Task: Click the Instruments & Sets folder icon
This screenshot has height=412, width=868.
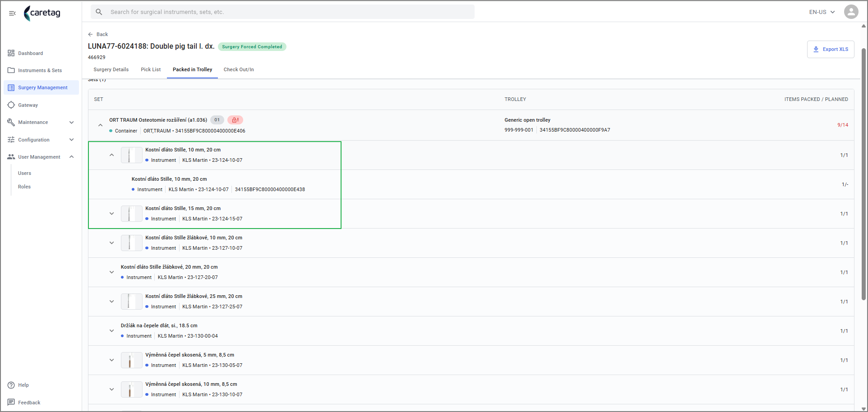Action: pyautogui.click(x=11, y=70)
